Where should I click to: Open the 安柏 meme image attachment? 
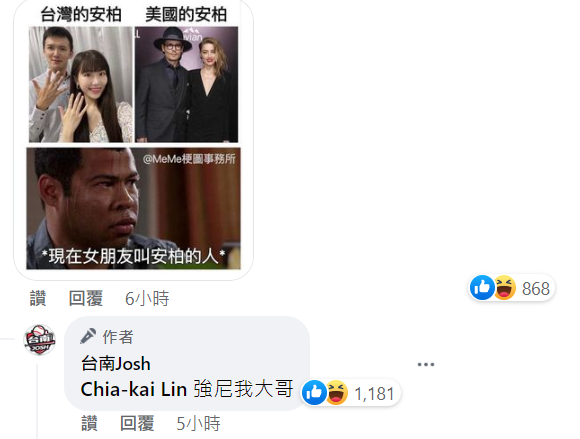[134, 139]
